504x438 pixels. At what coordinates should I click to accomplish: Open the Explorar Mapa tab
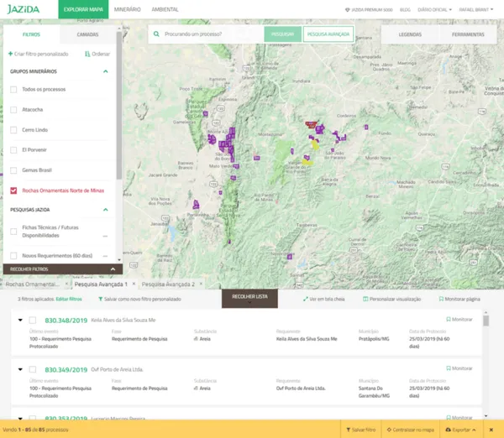(83, 9)
